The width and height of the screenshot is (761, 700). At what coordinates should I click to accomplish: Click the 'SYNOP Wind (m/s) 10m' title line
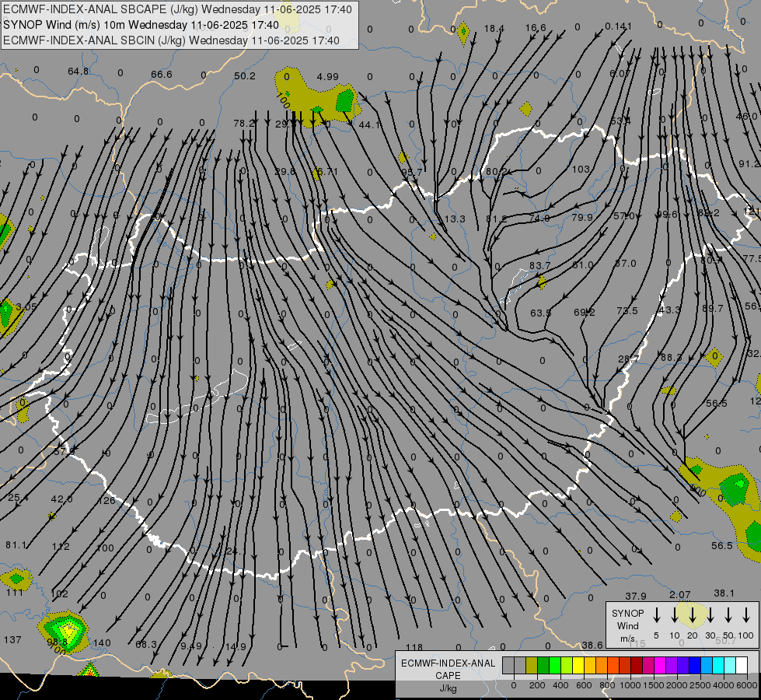click(141, 25)
